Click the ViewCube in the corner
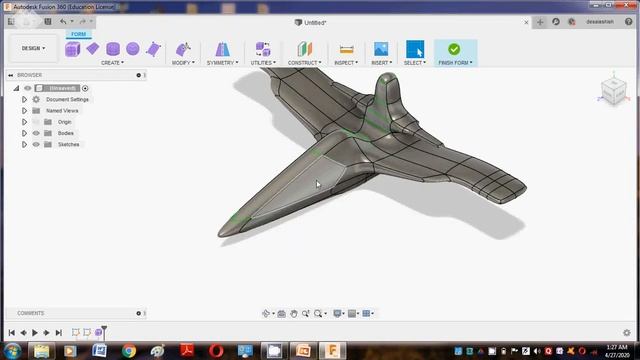640x360 pixels. pyautogui.click(x=613, y=90)
